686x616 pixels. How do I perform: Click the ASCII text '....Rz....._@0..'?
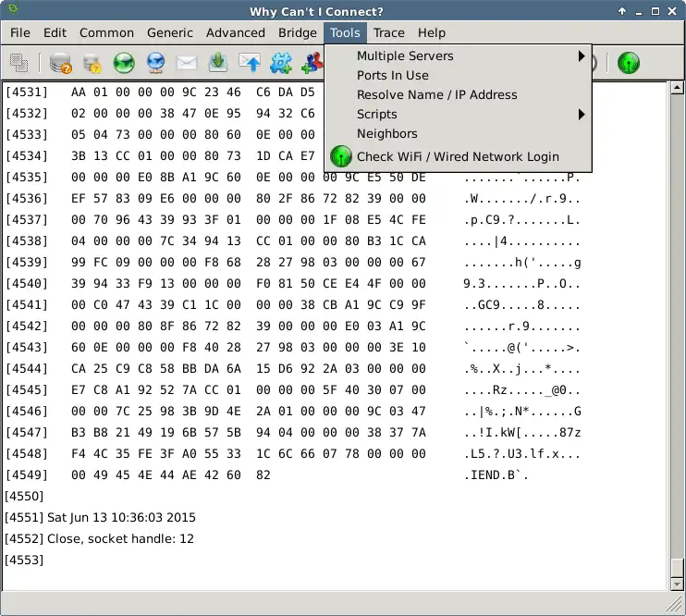pos(522,389)
